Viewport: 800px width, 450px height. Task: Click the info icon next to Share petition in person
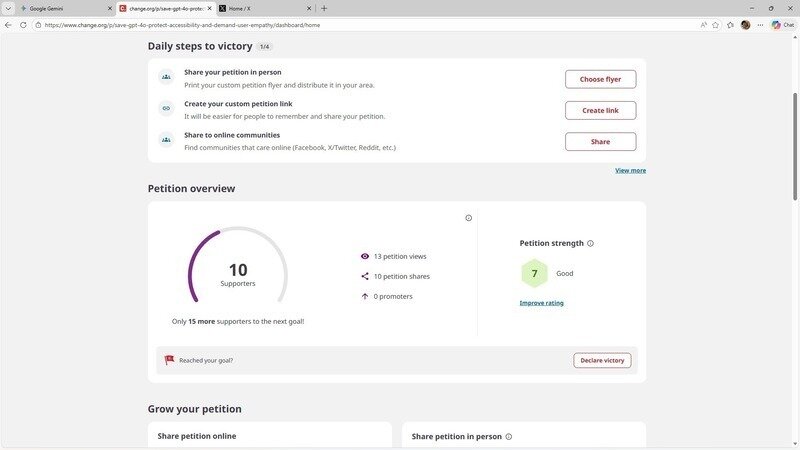[508, 437]
